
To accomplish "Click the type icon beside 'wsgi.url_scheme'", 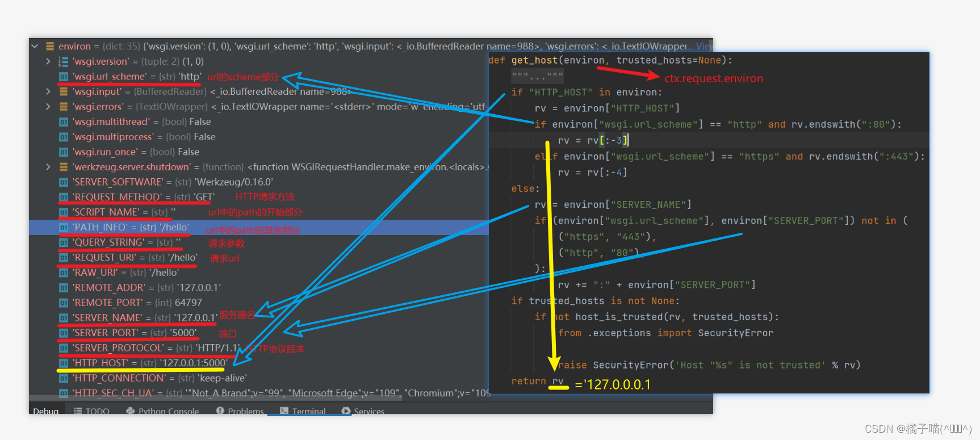I will pos(64,77).
